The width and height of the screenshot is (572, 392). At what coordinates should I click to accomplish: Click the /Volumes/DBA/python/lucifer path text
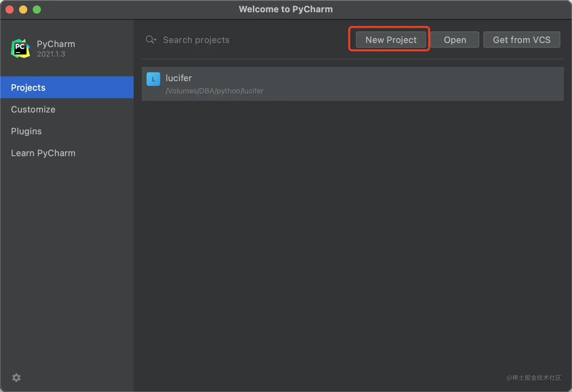click(214, 91)
